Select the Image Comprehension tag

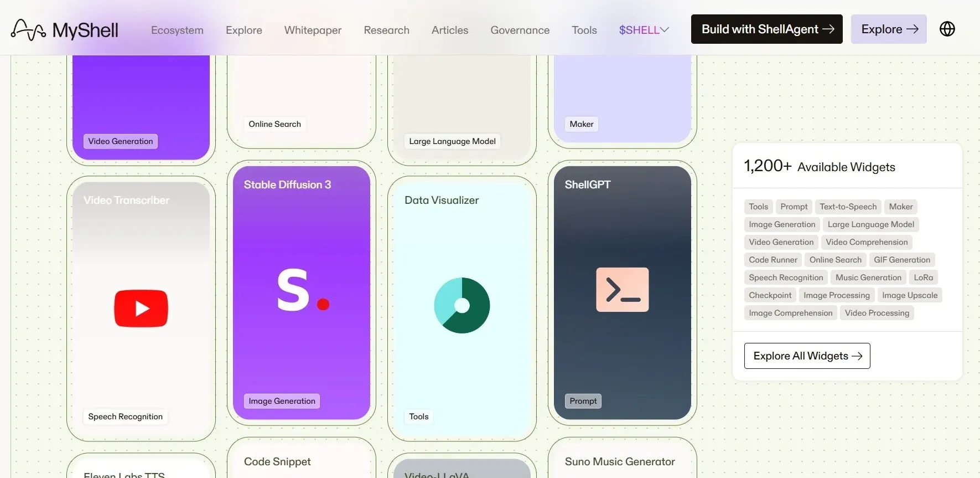(x=791, y=313)
